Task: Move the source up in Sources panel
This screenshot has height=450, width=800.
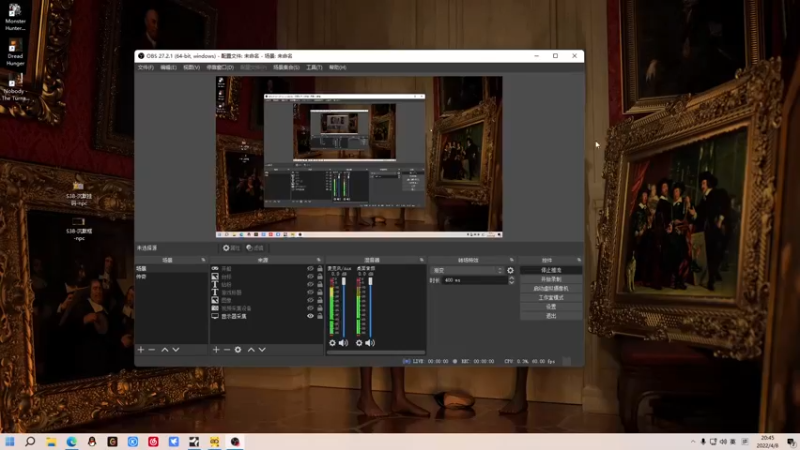Action: [251, 349]
